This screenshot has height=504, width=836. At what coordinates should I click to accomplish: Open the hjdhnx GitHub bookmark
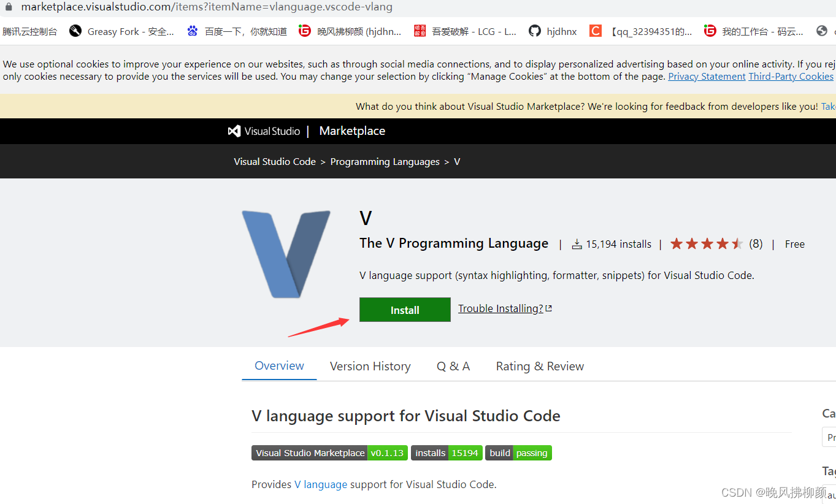(x=553, y=31)
